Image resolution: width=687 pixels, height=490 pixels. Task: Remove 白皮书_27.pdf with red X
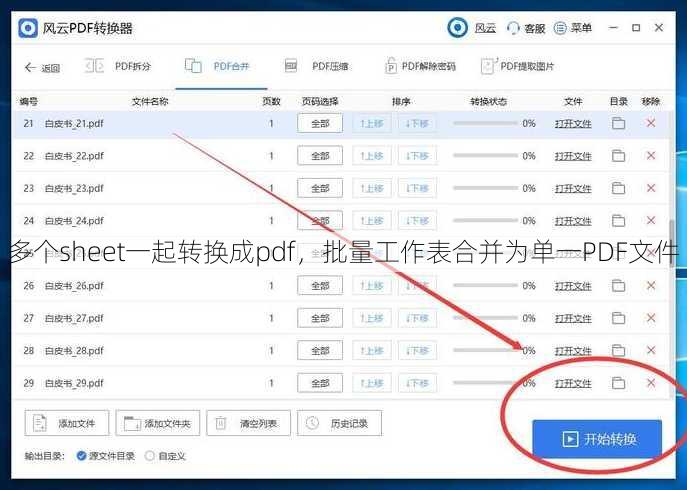pyautogui.click(x=651, y=318)
